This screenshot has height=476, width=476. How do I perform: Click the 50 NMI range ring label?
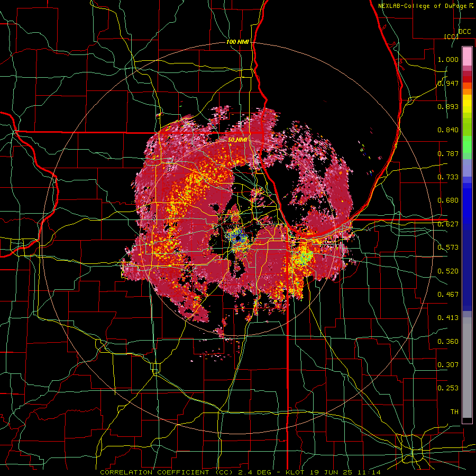[237, 140]
